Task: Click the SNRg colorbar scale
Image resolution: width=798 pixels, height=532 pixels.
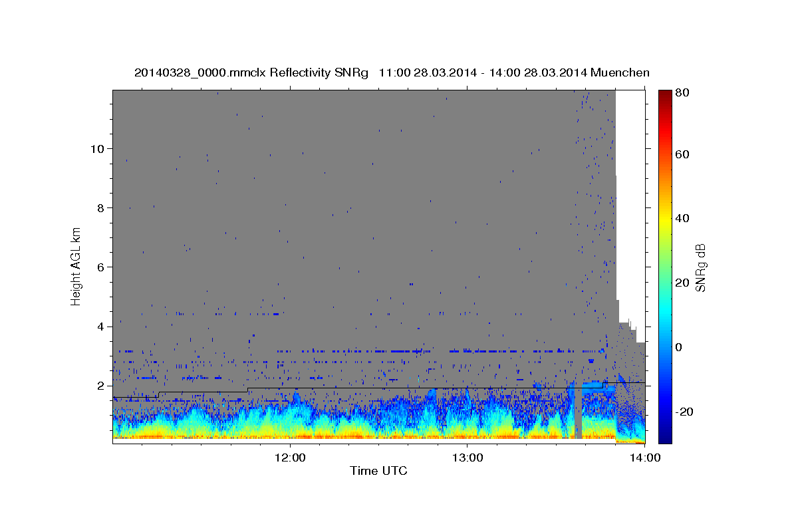Action: pos(664,267)
